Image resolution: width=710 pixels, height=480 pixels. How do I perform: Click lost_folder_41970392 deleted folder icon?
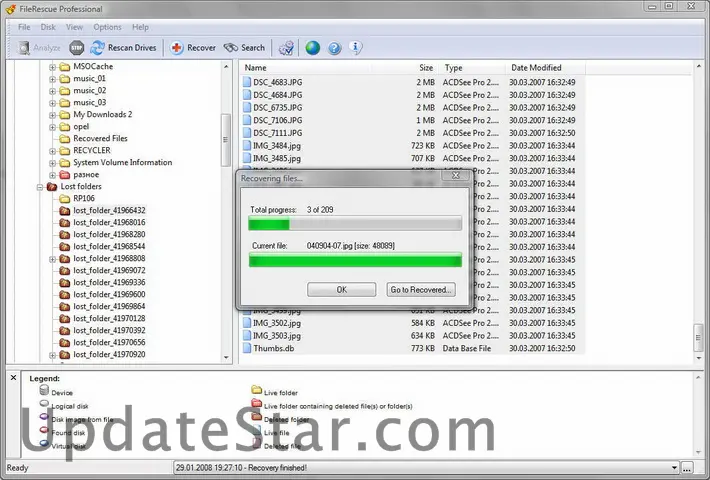[65, 331]
